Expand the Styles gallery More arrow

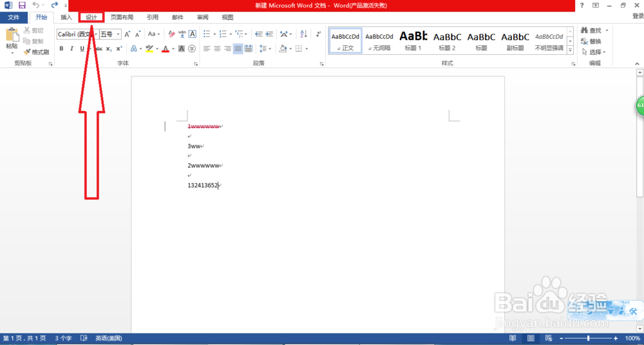click(570, 50)
